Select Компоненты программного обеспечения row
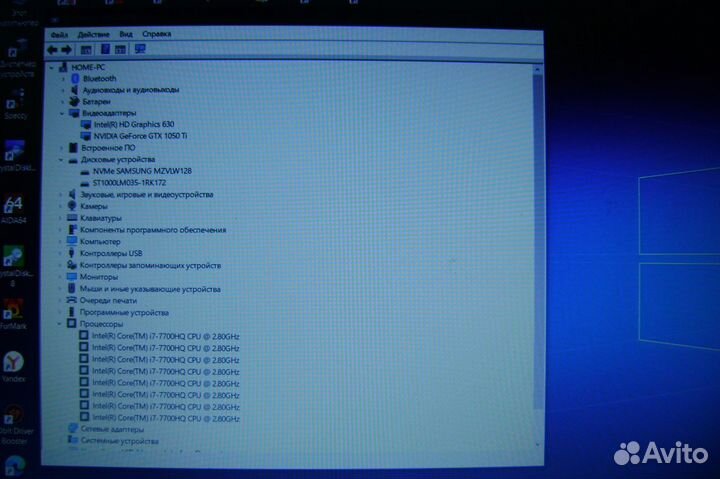The height and width of the screenshot is (479, 720). coord(153,230)
